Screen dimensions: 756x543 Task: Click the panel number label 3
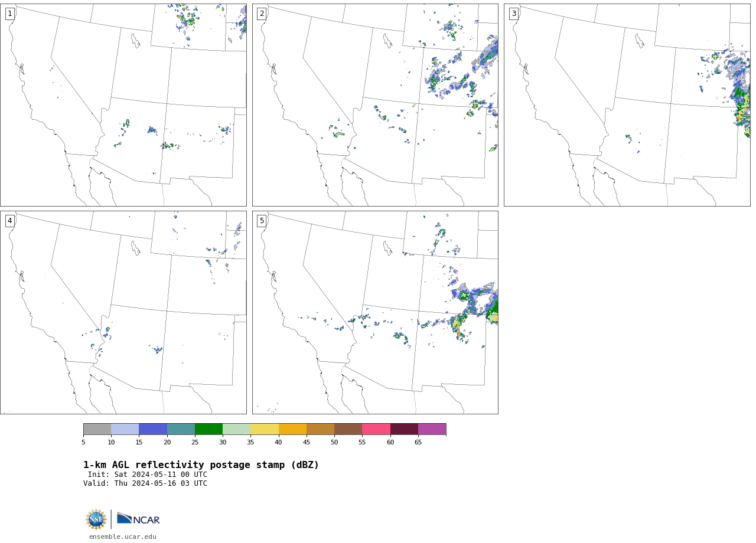(x=513, y=14)
